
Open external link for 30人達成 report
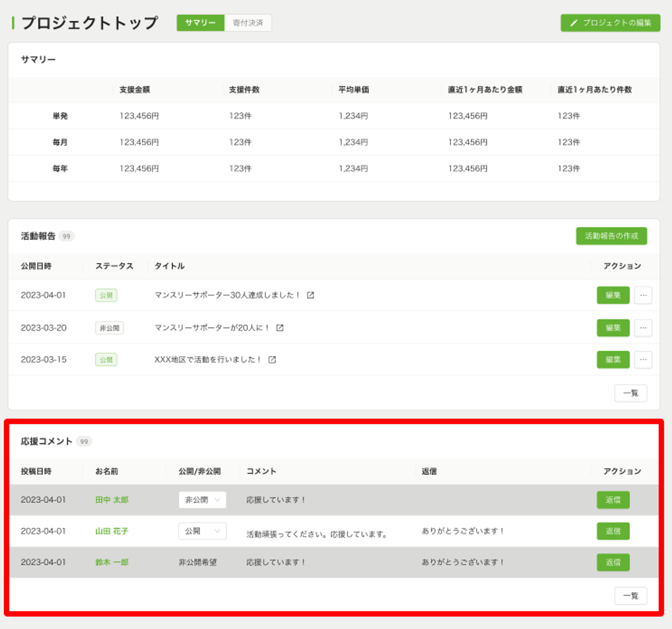[x=310, y=295]
